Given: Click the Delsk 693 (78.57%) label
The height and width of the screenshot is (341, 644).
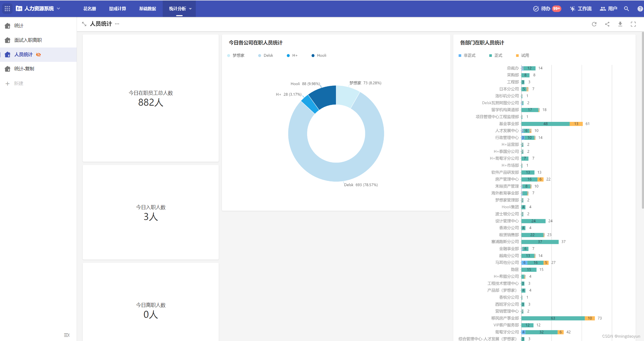Looking at the screenshot, I should pyautogui.click(x=361, y=185).
